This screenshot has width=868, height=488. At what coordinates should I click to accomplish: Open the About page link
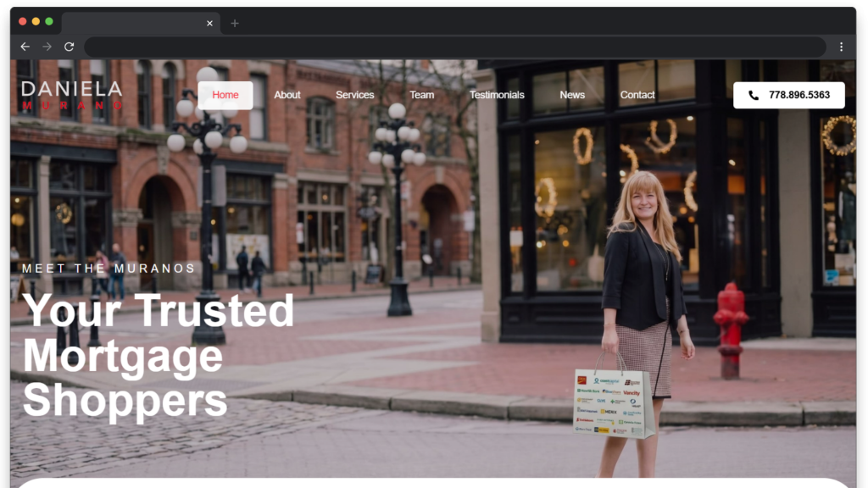(x=287, y=95)
